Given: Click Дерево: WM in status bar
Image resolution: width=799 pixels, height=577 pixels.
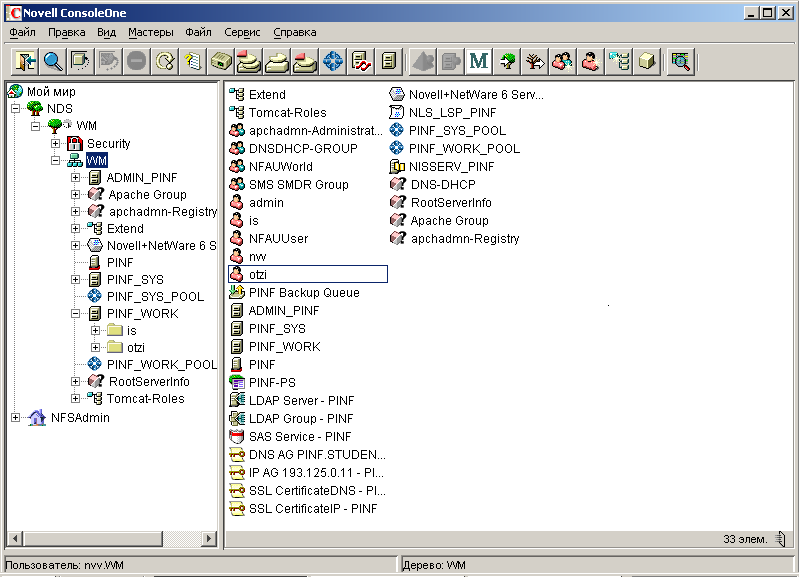Looking at the screenshot, I should [434, 565].
